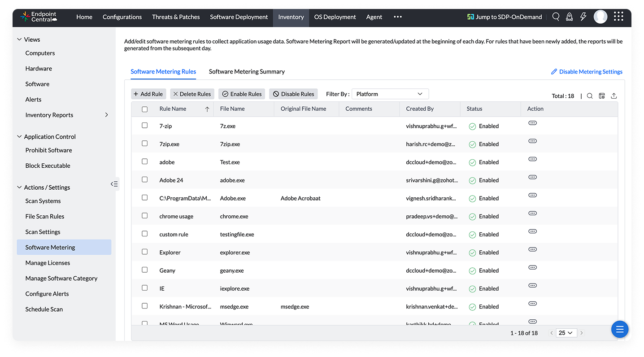This screenshot has width=644, height=357.
Task: Tick the select-all rules checkbox
Action: (x=144, y=109)
